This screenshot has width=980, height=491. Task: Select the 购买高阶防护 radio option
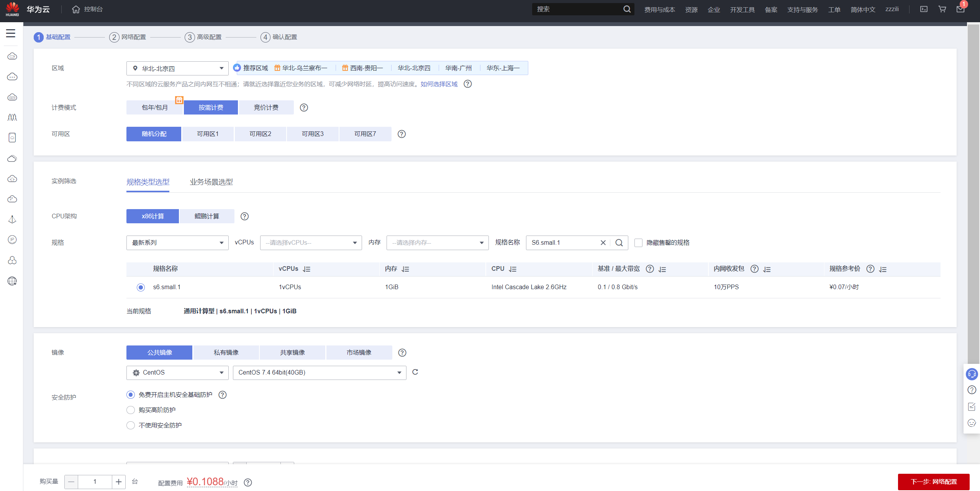tap(131, 410)
